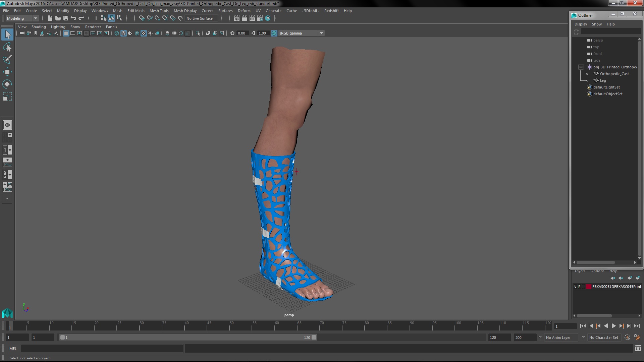Click the layer's red color swatch
Viewport: 644px width, 362px height.
[588, 287]
